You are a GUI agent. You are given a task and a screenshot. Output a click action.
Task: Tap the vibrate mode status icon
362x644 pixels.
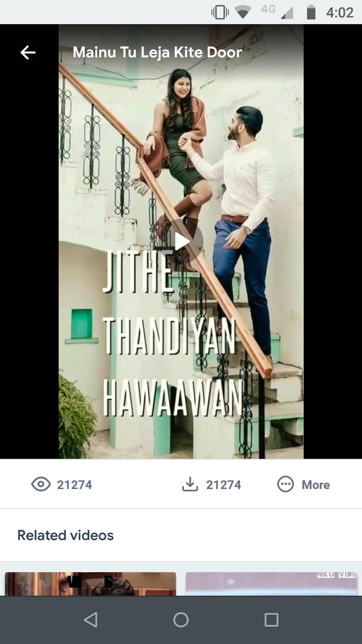[220, 12]
